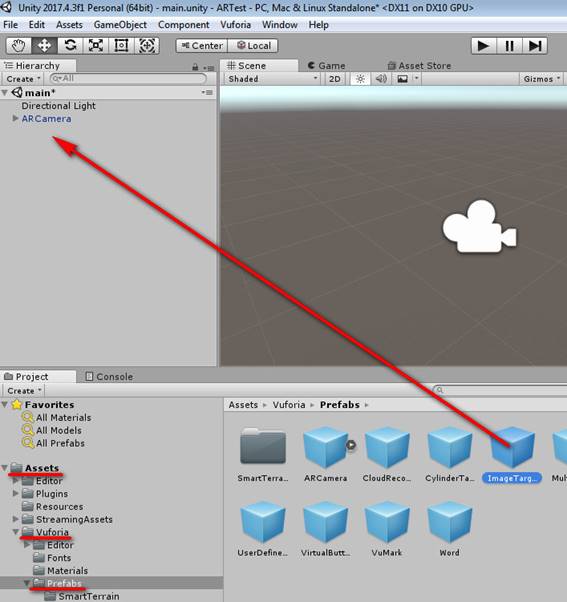Switch to the Console tab
Screen dimensions: 567x602
109,377
